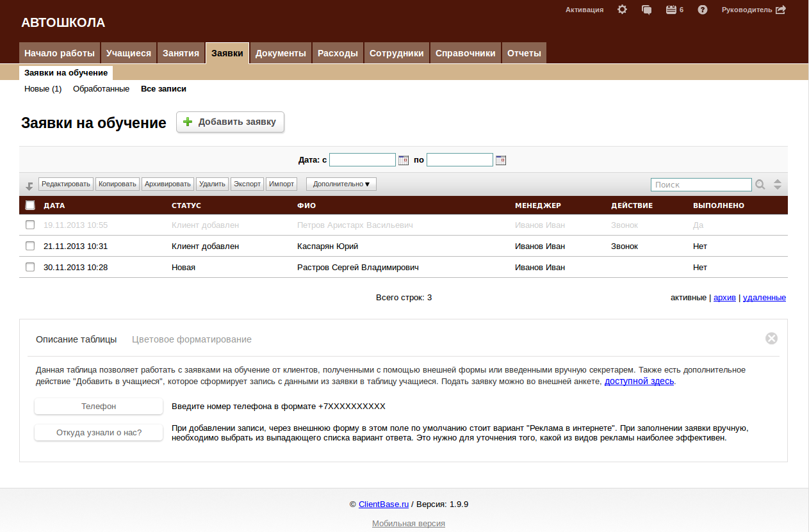Open the end date calendar picker
This screenshot has width=809, height=532.
[501, 160]
